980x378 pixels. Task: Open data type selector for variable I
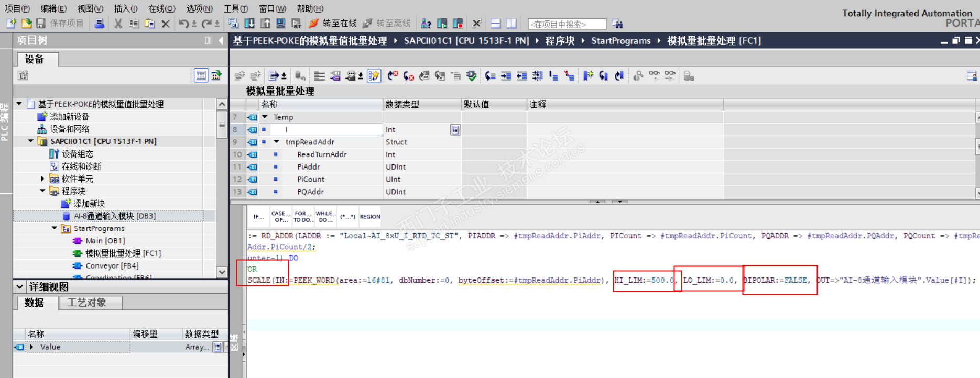(455, 129)
